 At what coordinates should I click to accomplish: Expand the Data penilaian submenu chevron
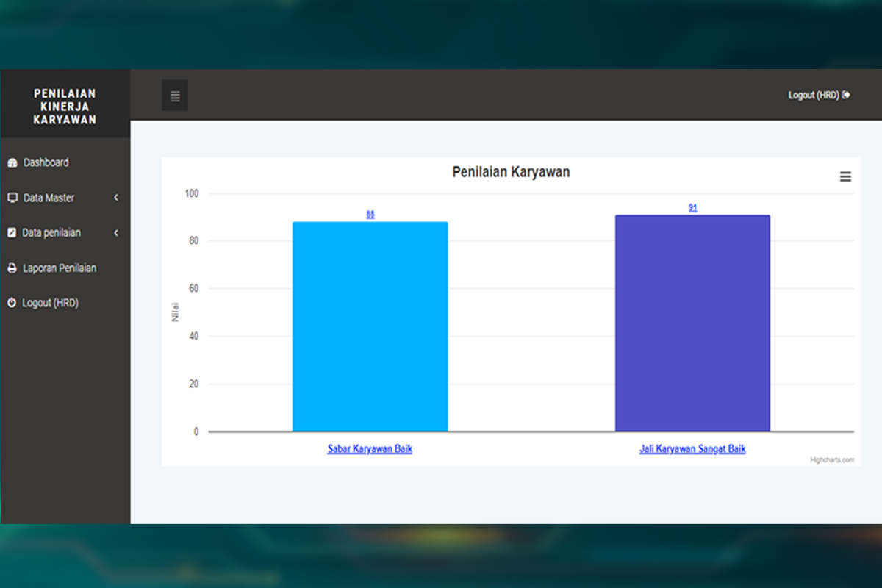point(116,233)
